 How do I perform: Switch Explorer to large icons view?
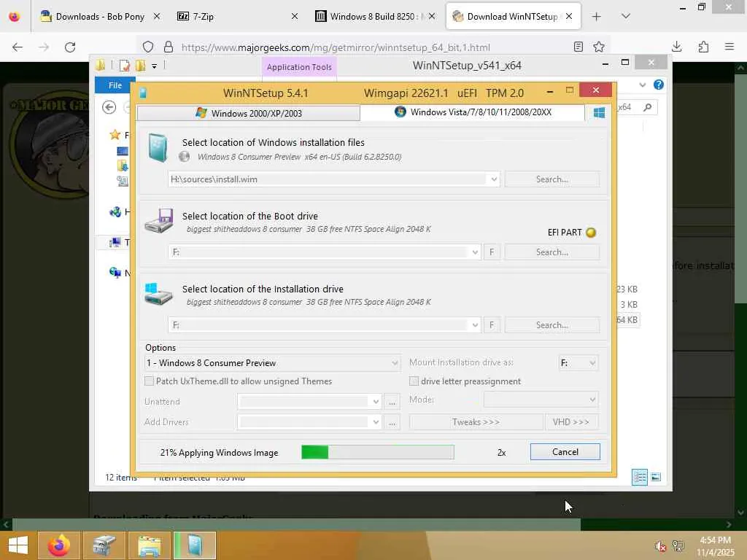(x=656, y=477)
